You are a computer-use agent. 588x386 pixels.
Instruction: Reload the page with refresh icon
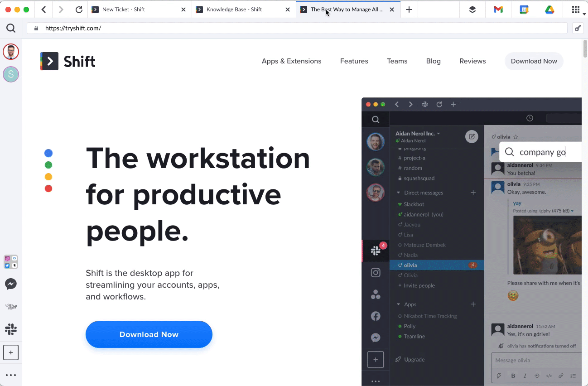click(79, 10)
